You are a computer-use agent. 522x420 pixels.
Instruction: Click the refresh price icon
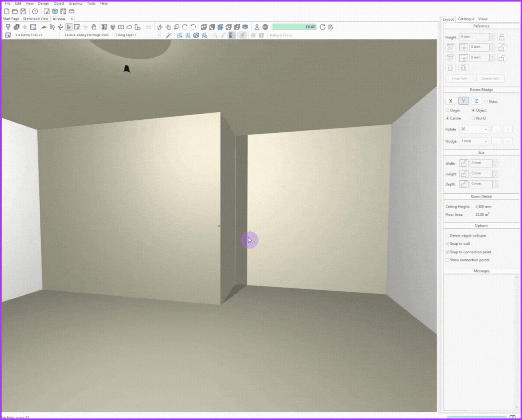[x=322, y=27]
